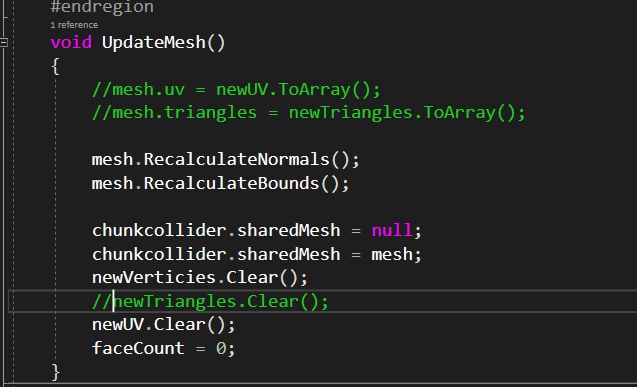This screenshot has height=387, width=637.
Task: Click the 'faceCount' variable name
Action: click(138, 348)
